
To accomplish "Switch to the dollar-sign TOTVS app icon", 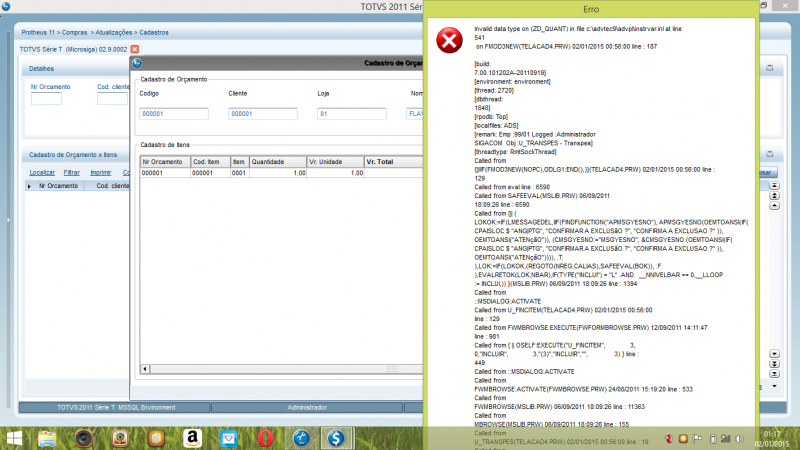I will [x=336, y=438].
